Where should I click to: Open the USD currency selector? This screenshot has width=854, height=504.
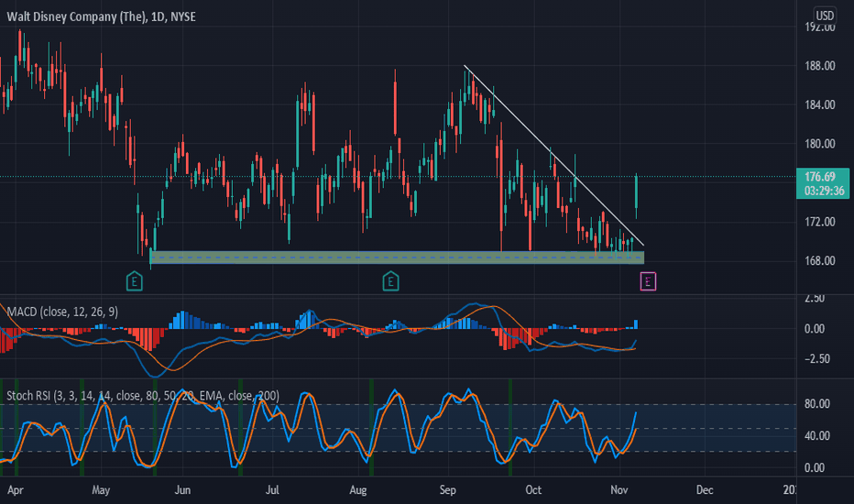pyautogui.click(x=824, y=16)
